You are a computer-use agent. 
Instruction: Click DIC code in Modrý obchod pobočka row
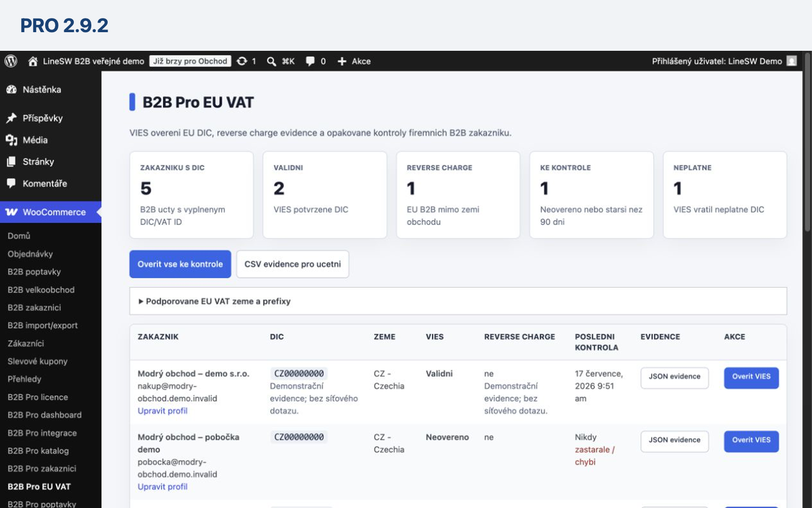[299, 437]
